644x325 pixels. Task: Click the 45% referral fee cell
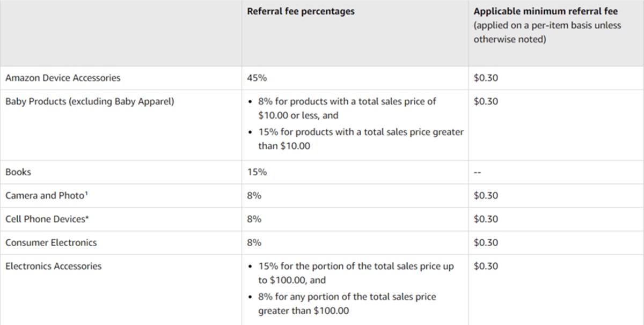click(x=257, y=78)
